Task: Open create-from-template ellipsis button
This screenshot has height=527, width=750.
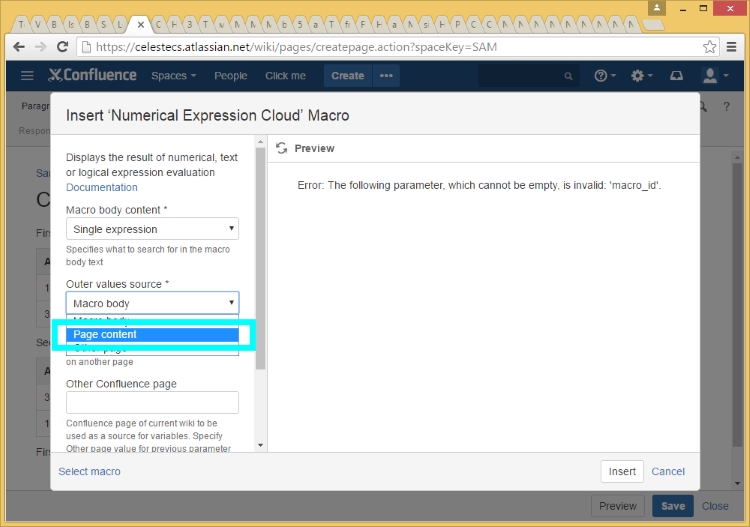Action: (x=386, y=76)
